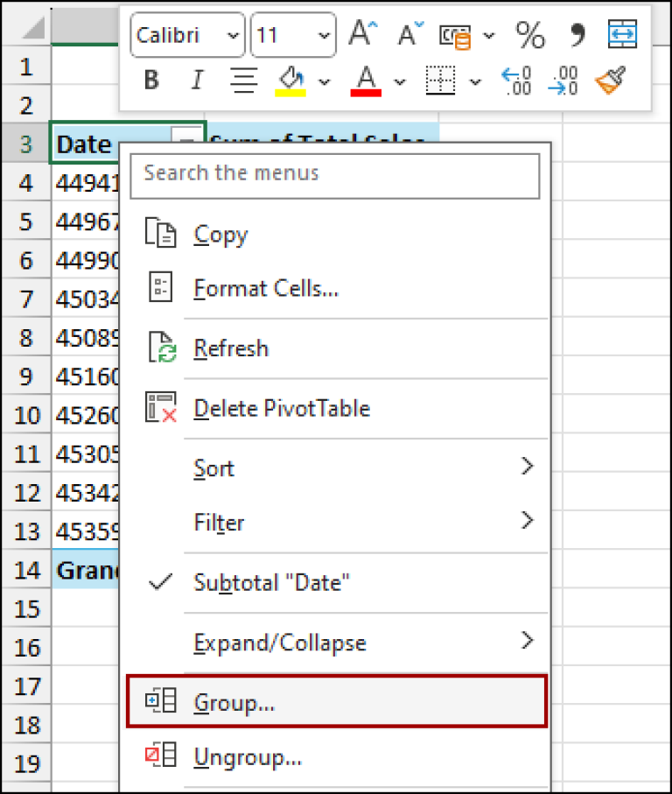The height and width of the screenshot is (794, 672).
Task: Open the font name dropdown
Action: point(234,35)
